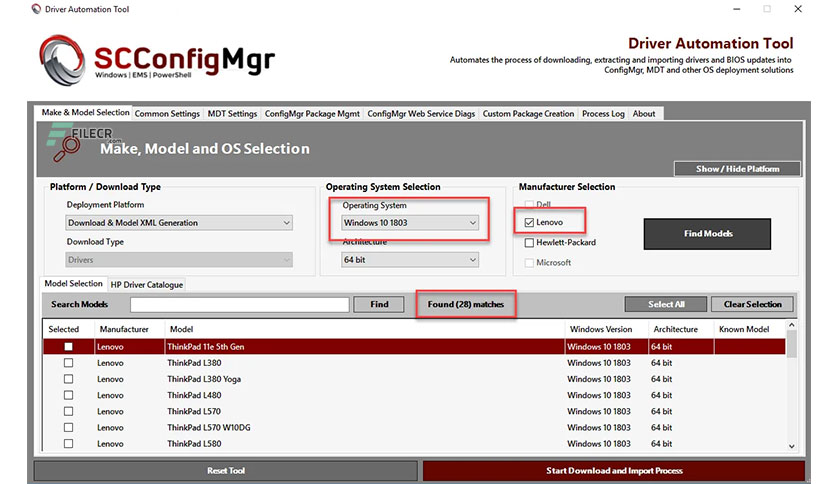Click the Windows Version column header
836x484 pixels.
(606, 329)
